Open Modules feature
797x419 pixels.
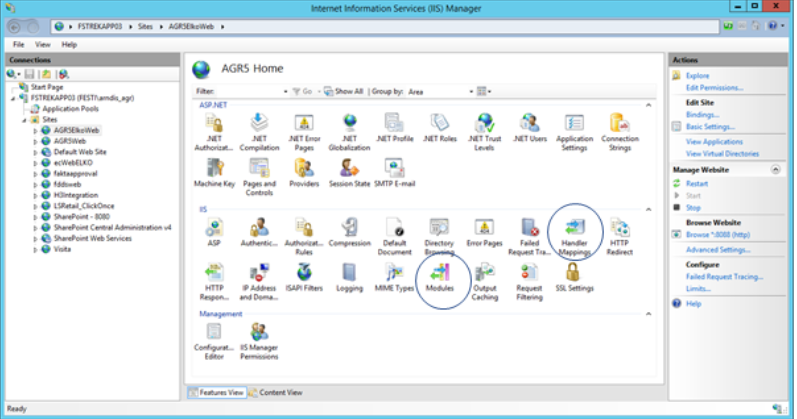click(x=440, y=278)
